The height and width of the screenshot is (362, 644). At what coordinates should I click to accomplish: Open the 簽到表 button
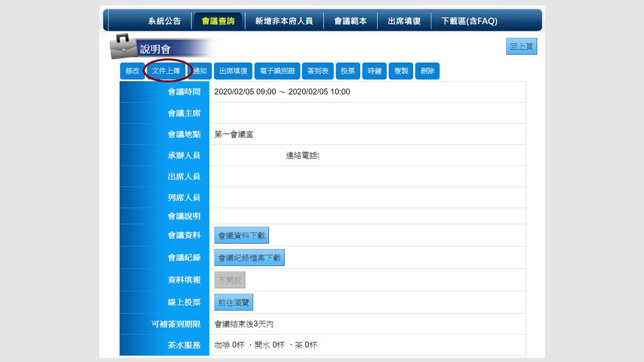(318, 71)
